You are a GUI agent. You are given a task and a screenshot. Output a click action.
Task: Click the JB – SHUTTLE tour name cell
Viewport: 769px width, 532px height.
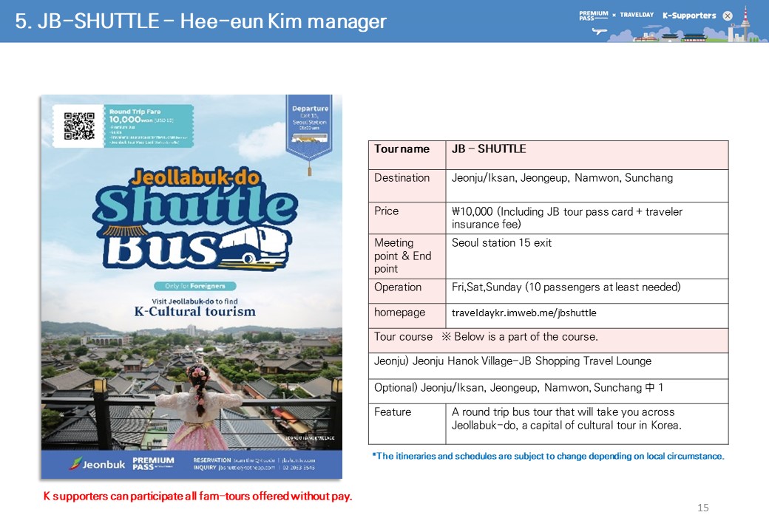click(587, 155)
